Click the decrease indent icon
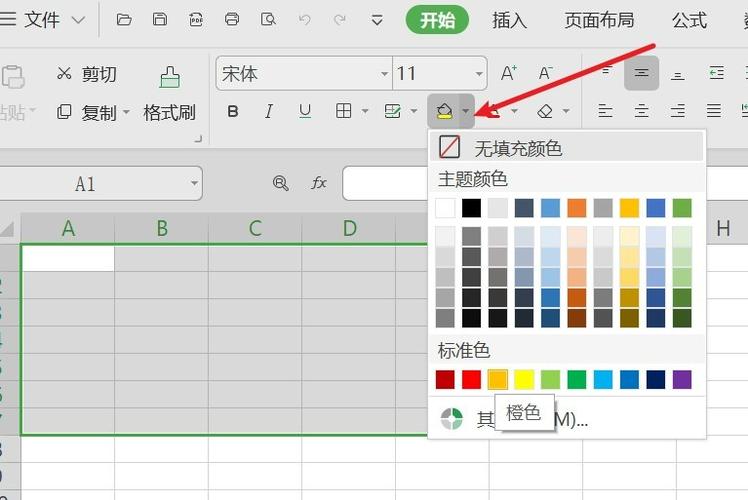The height and width of the screenshot is (500, 748). pos(716,73)
